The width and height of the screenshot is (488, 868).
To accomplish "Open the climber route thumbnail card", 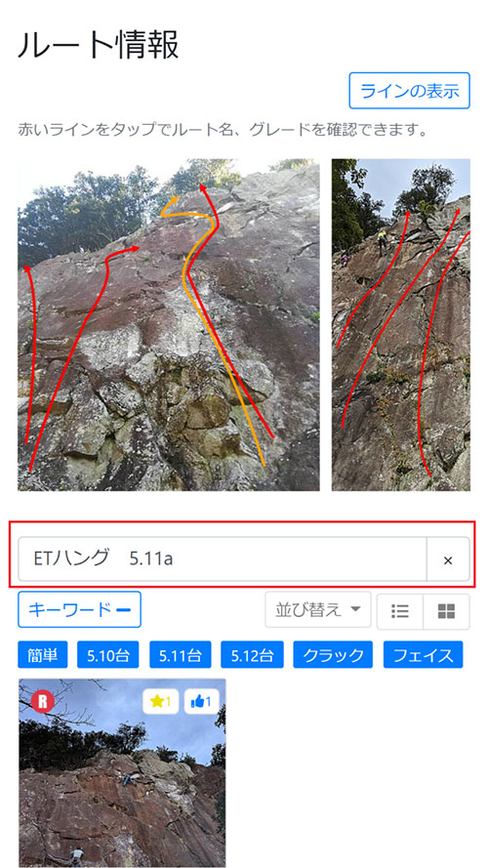I will [x=122, y=773].
